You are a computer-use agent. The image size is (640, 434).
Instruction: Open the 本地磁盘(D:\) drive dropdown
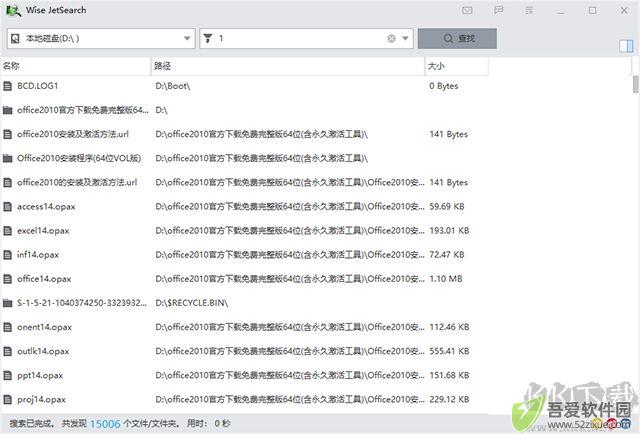pos(101,38)
